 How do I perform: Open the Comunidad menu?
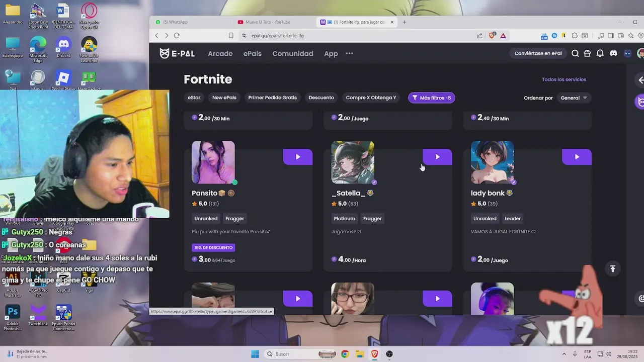(x=293, y=53)
